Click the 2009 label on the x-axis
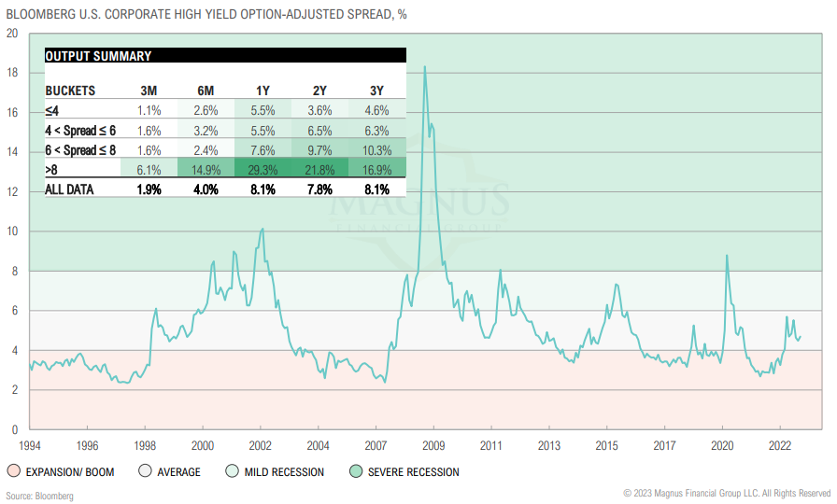 [433, 445]
